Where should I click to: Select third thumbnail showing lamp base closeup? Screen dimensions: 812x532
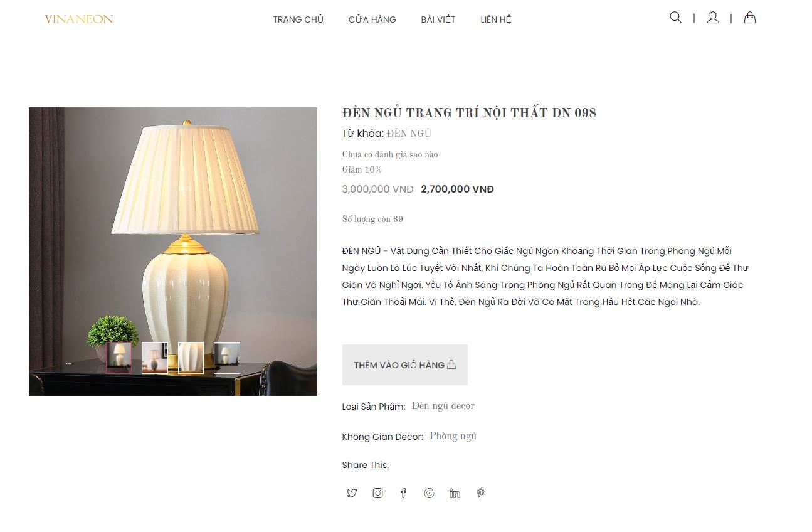(191, 358)
